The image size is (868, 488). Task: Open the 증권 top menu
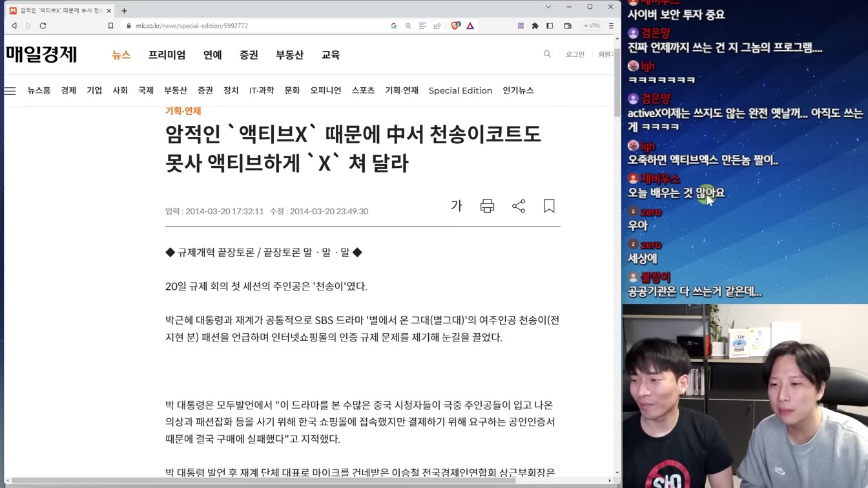[x=249, y=55]
